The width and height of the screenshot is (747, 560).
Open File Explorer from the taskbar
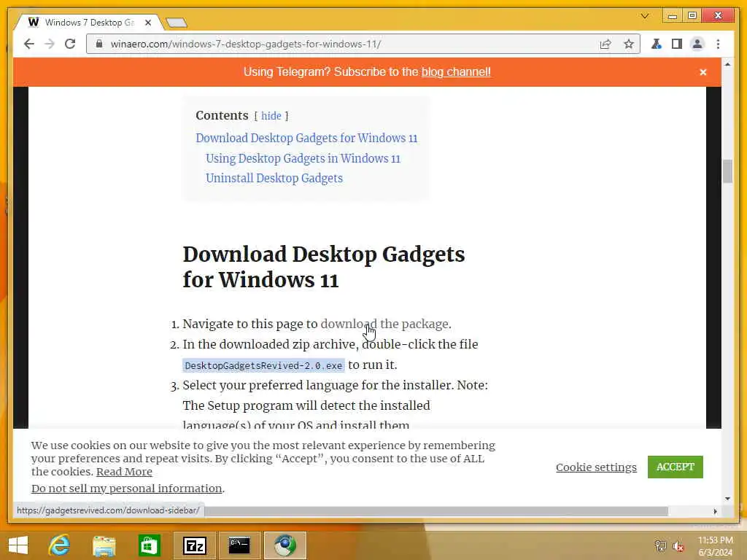[x=104, y=545]
